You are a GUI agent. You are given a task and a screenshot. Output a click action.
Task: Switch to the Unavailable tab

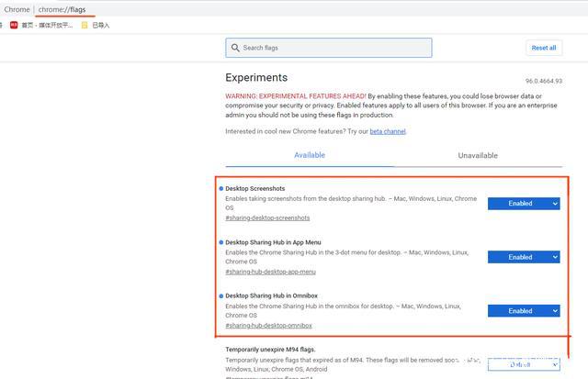pyautogui.click(x=478, y=155)
